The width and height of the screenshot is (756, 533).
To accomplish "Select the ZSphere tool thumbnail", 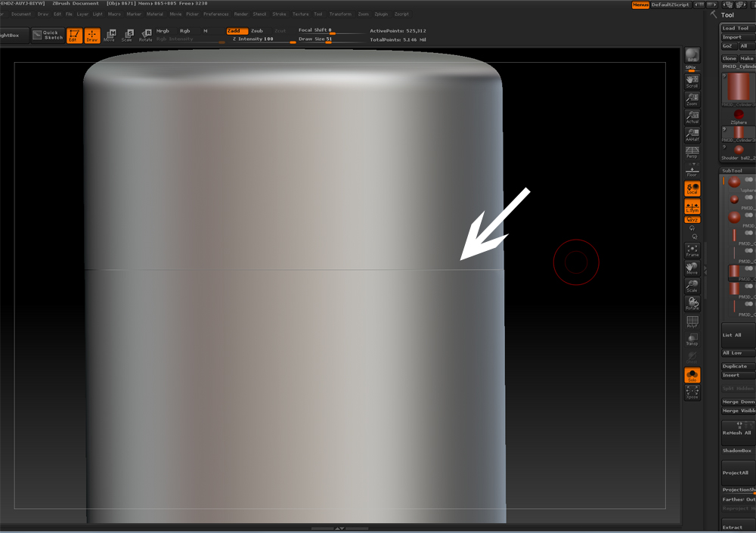I will pos(738,115).
